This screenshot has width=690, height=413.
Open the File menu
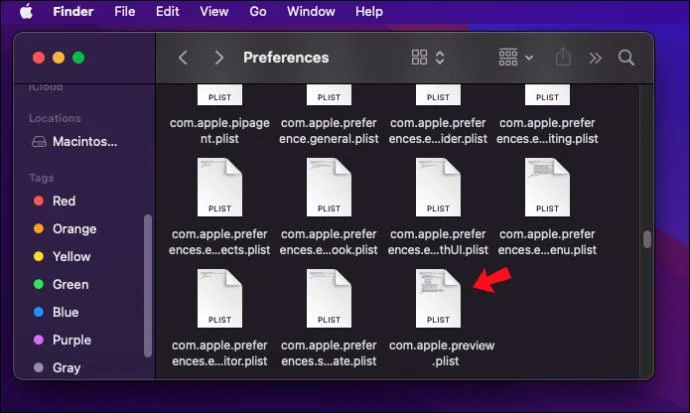pos(125,11)
